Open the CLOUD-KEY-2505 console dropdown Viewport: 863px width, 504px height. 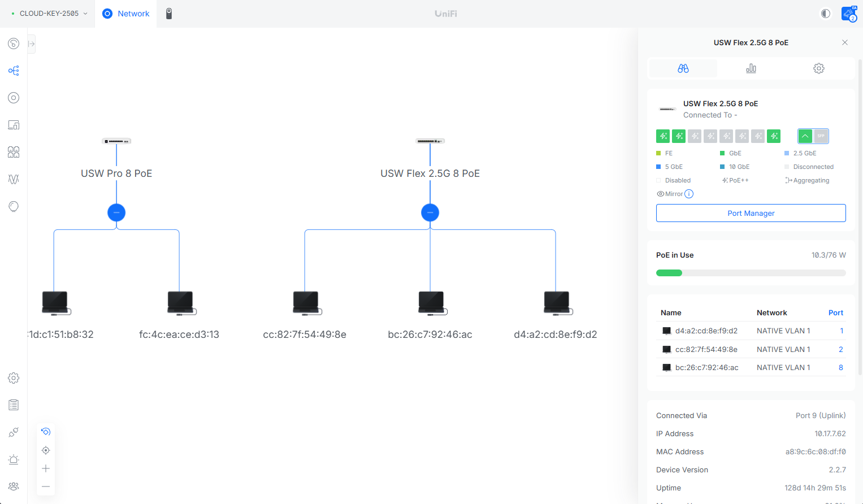50,14
